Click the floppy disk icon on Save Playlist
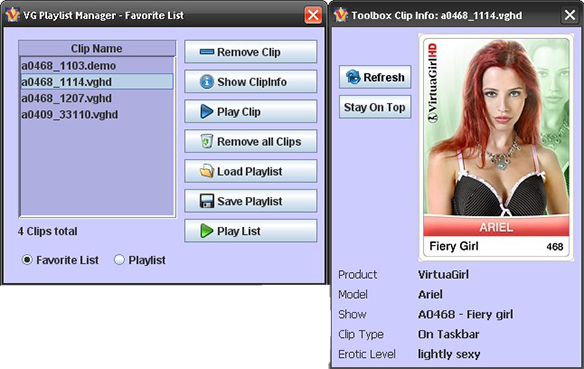Image resolution: width=584 pixels, height=369 pixels. [207, 201]
